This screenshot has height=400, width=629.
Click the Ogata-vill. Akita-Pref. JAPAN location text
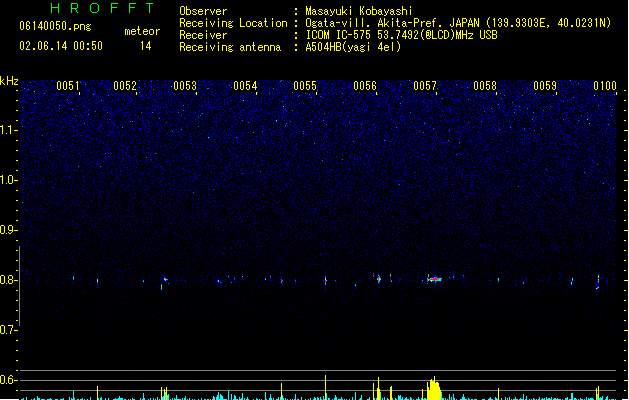(x=392, y=23)
